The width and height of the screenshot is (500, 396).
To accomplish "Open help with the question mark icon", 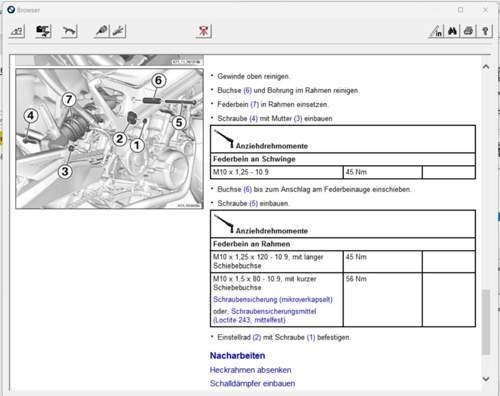I will coord(485,31).
